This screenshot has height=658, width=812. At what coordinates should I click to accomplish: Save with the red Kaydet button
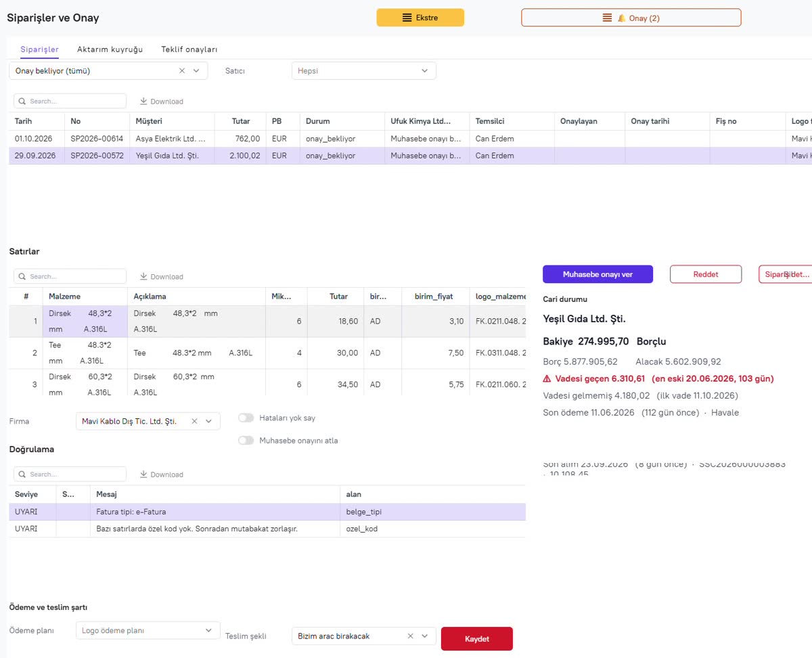477,639
